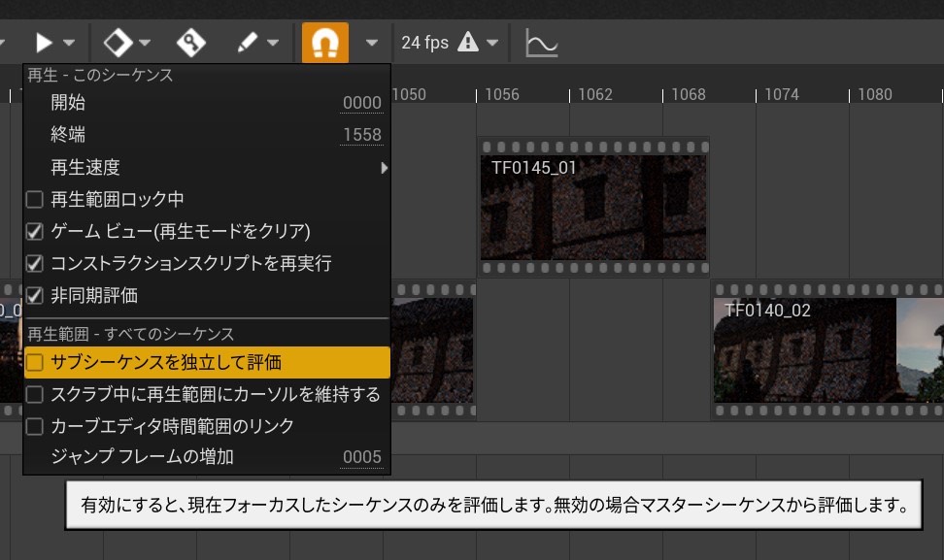The image size is (944, 560).
Task: Open the snapping options dropdown arrow
Action: click(372, 43)
